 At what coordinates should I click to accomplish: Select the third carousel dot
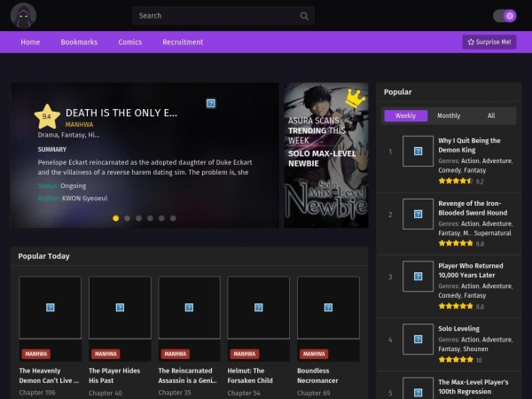click(x=139, y=218)
